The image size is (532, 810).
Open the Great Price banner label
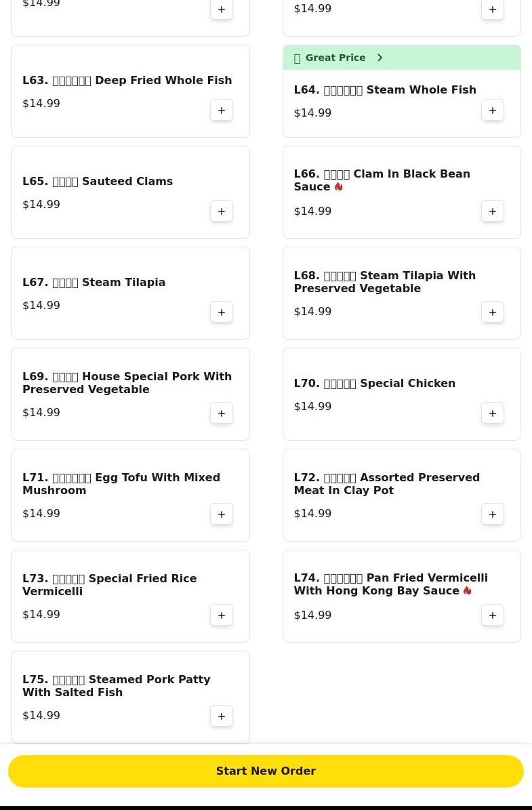[335, 58]
